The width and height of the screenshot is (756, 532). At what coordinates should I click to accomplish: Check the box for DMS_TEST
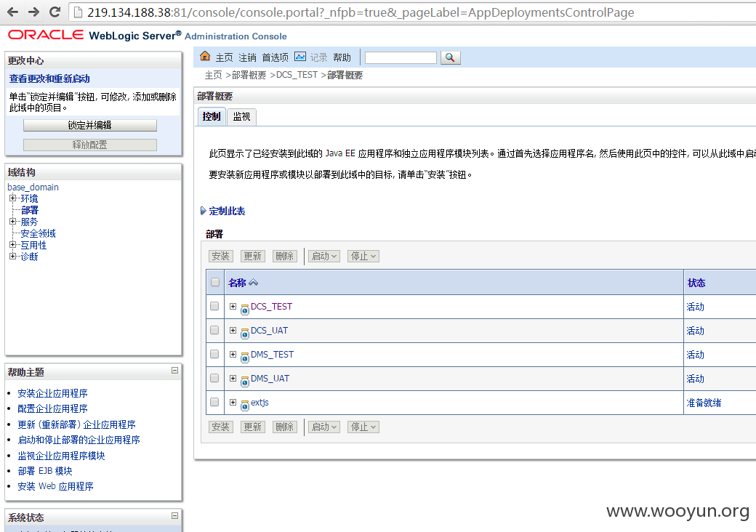pos(214,354)
